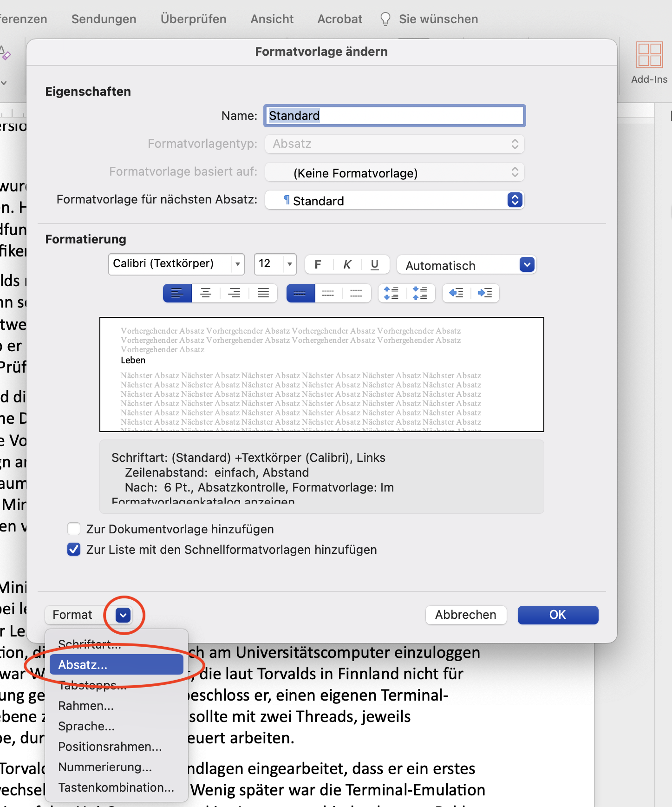
Task: Increase paragraph spacing icon
Action: [391, 293]
